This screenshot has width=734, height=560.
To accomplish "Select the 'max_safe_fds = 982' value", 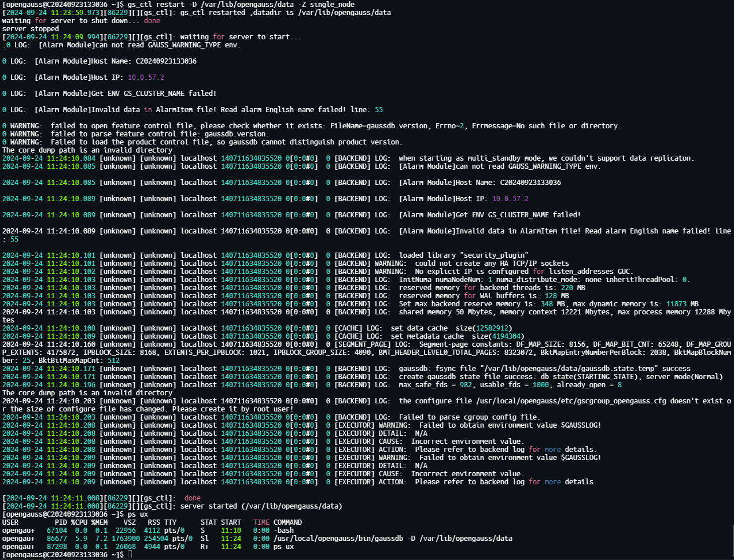I will point(436,384).
